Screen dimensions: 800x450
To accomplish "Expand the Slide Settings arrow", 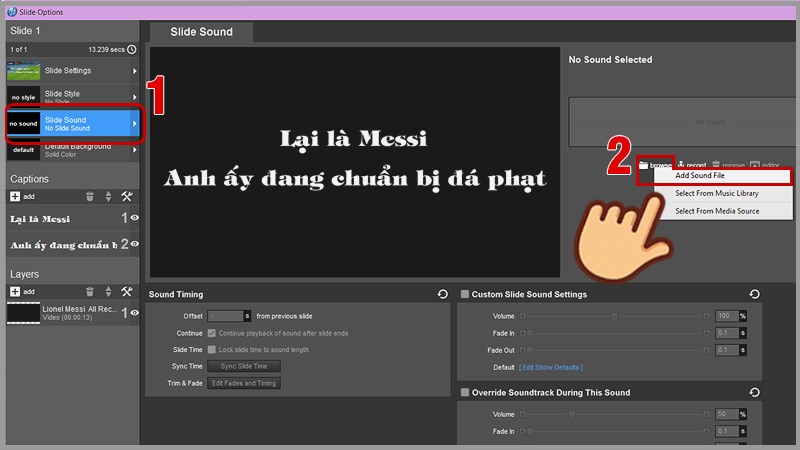I will [x=135, y=71].
